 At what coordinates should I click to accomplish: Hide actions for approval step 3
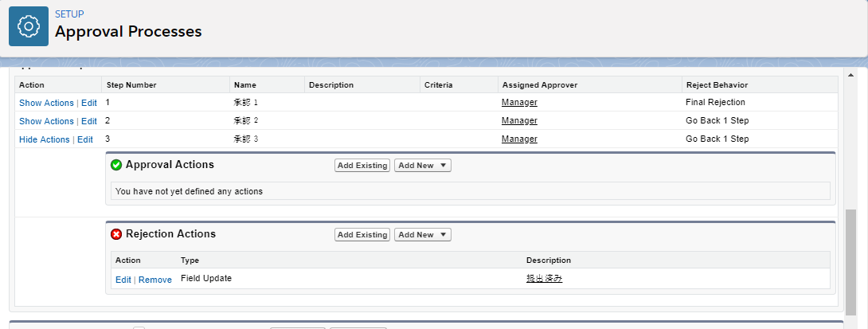point(45,139)
